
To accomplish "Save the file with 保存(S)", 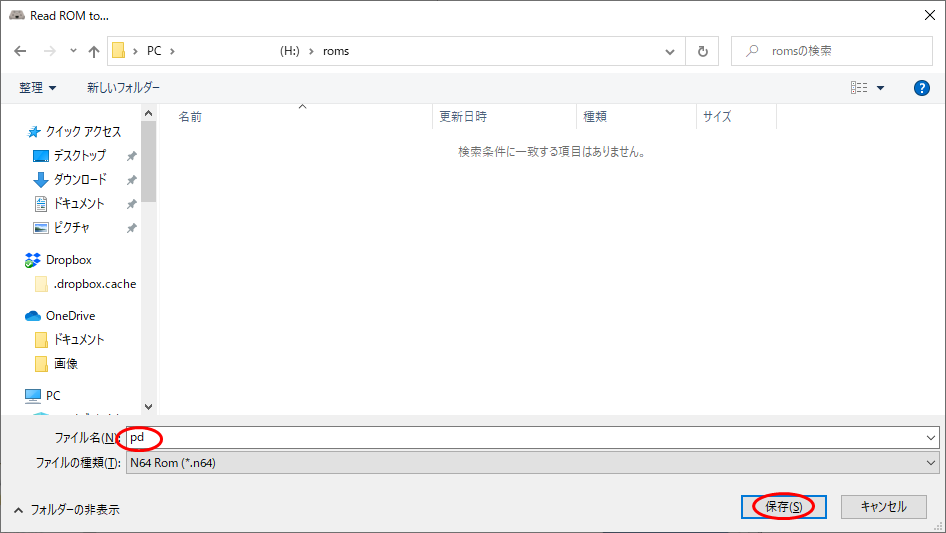I will tap(784, 507).
